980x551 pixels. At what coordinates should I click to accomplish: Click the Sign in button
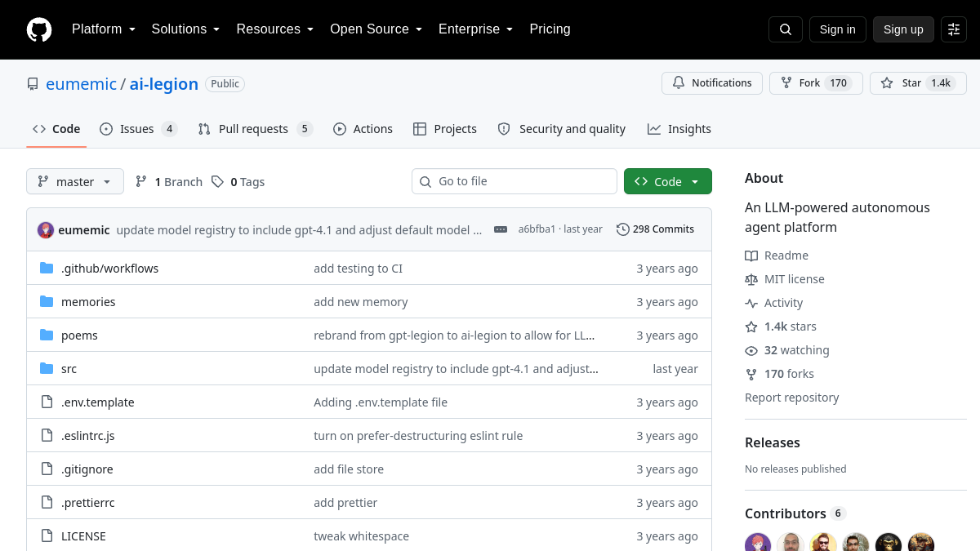[838, 29]
